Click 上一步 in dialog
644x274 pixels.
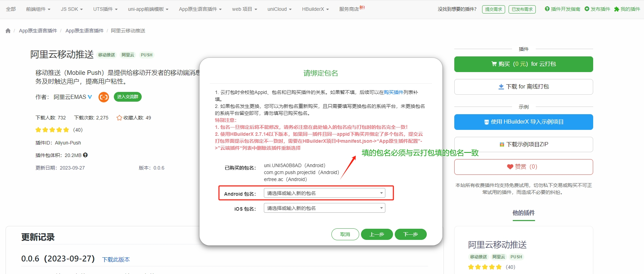[377, 234]
